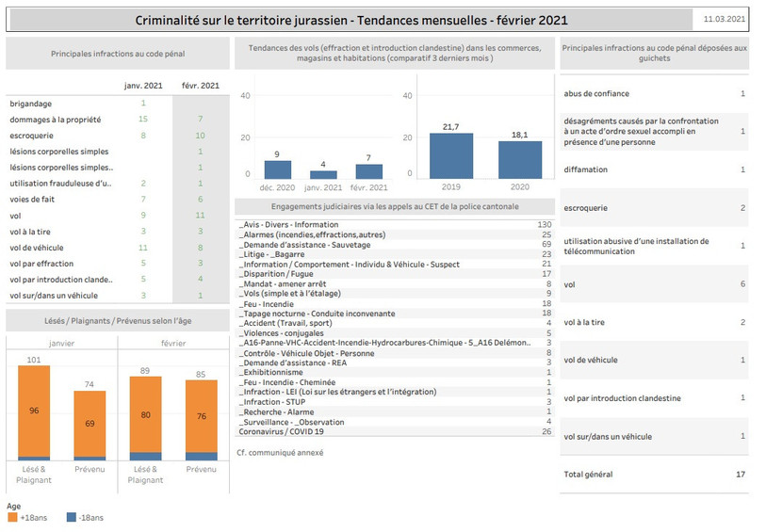This screenshot has height=532, width=766.
Task: Select the abus de confiance row
Action: [654, 94]
